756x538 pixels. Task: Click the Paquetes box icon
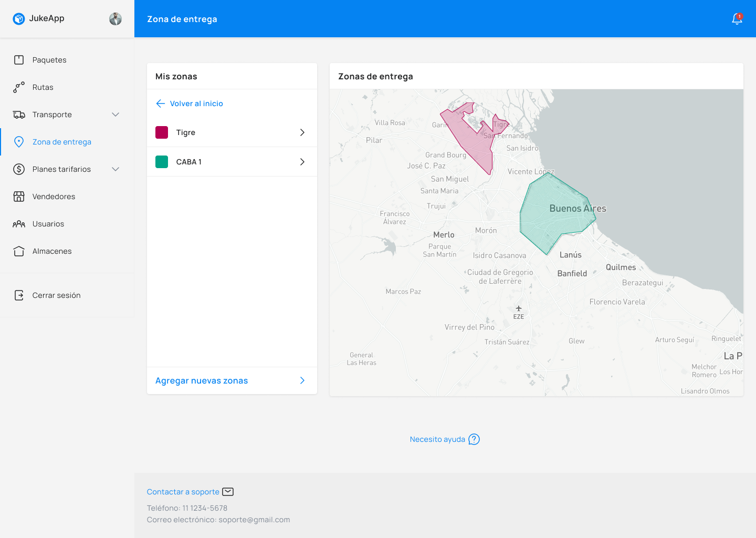tap(19, 60)
